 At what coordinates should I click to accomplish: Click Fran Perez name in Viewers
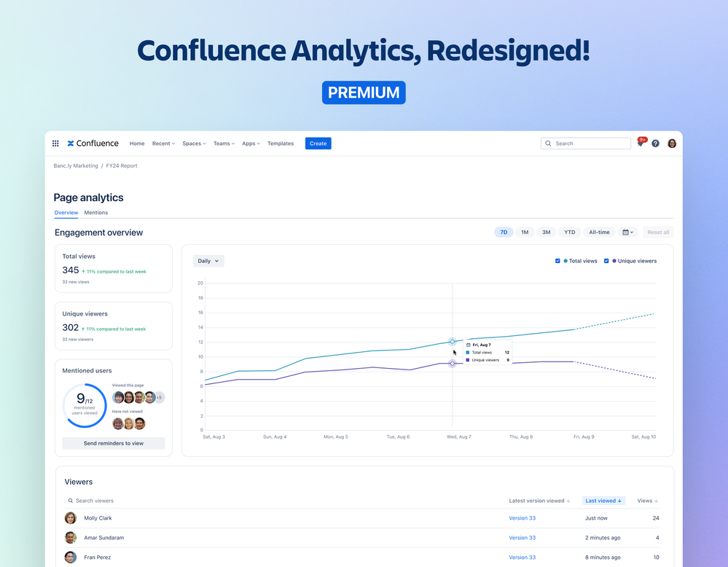point(98,558)
